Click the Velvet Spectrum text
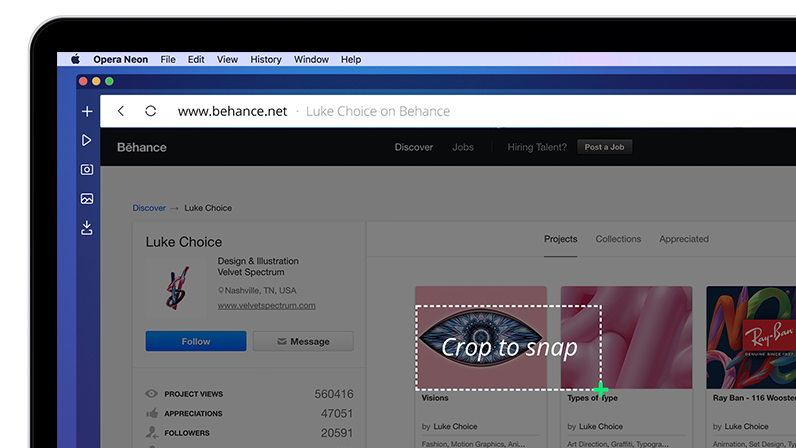 pyautogui.click(x=251, y=272)
